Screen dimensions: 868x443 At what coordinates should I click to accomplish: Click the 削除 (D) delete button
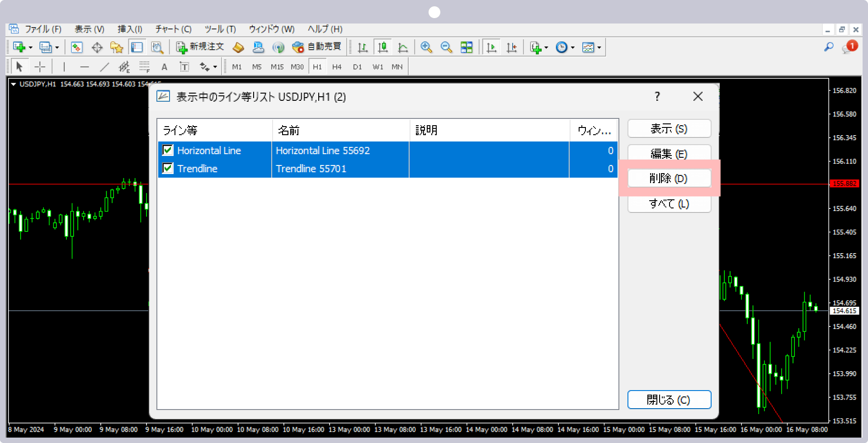click(669, 178)
